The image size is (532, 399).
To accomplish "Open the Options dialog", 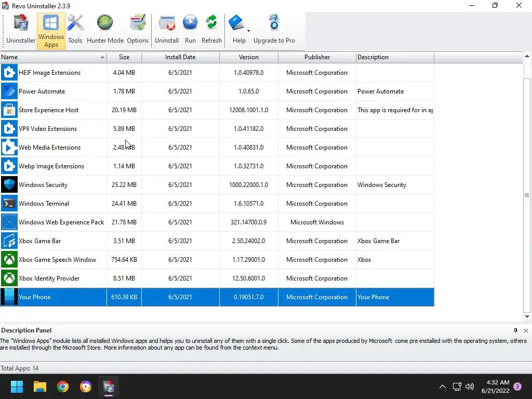I will [x=137, y=31].
